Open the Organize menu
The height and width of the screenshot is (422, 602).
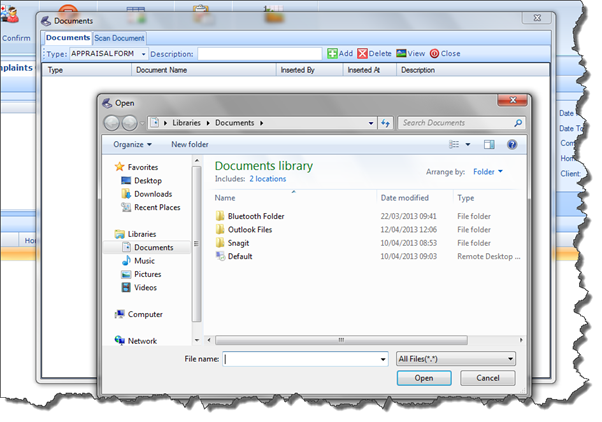coord(132,144)
